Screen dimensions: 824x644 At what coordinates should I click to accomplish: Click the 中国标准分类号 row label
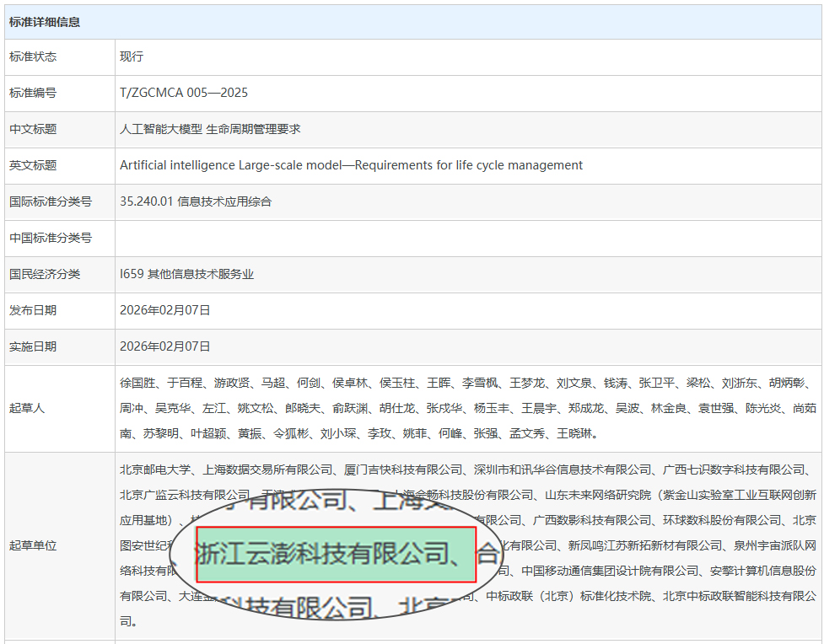point(51,238)
